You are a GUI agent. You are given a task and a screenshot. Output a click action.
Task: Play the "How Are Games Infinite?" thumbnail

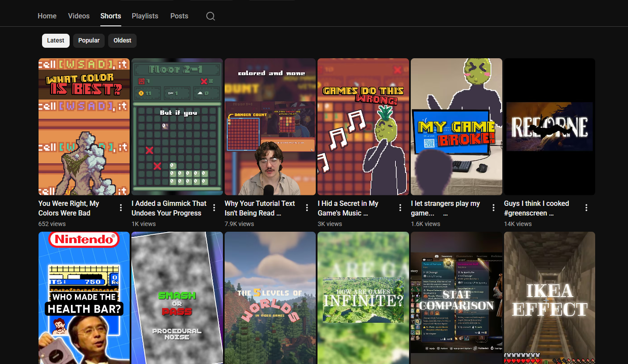click(x=363, y=298)
